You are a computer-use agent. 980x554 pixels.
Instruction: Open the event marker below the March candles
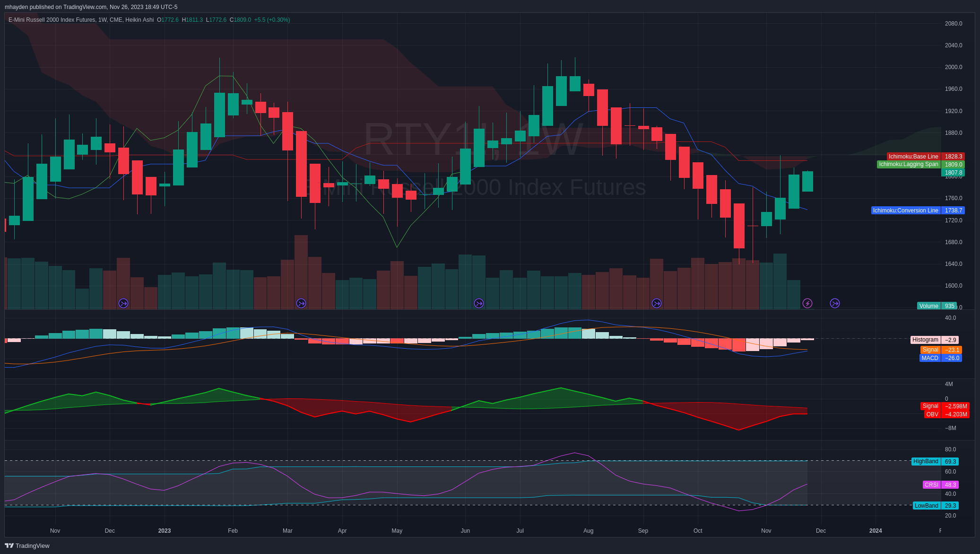click(x=301, y=303)
